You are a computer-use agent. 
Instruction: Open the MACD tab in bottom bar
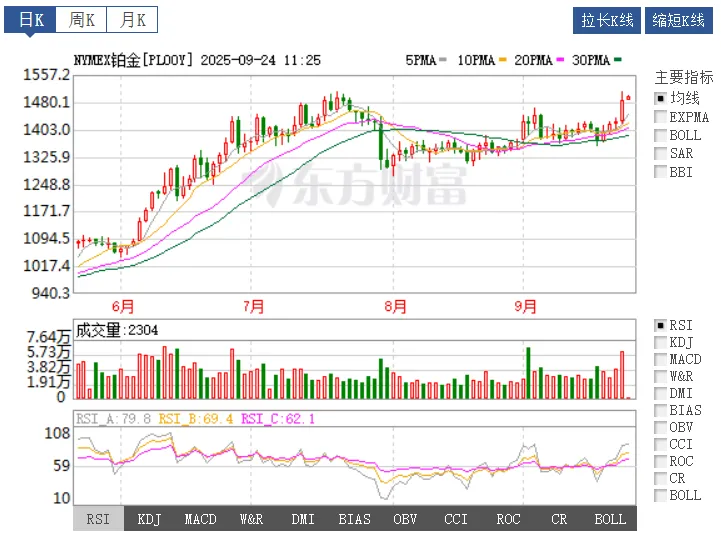point(200,519)
